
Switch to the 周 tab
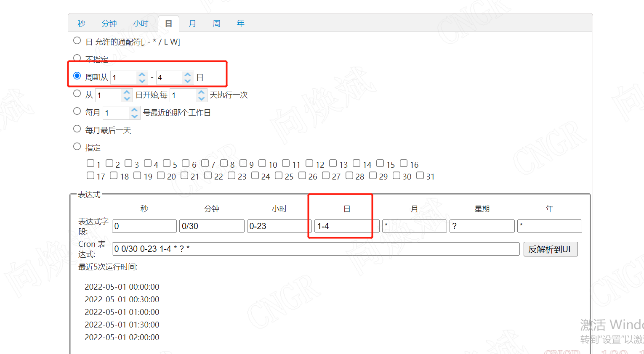coord(216,23)
